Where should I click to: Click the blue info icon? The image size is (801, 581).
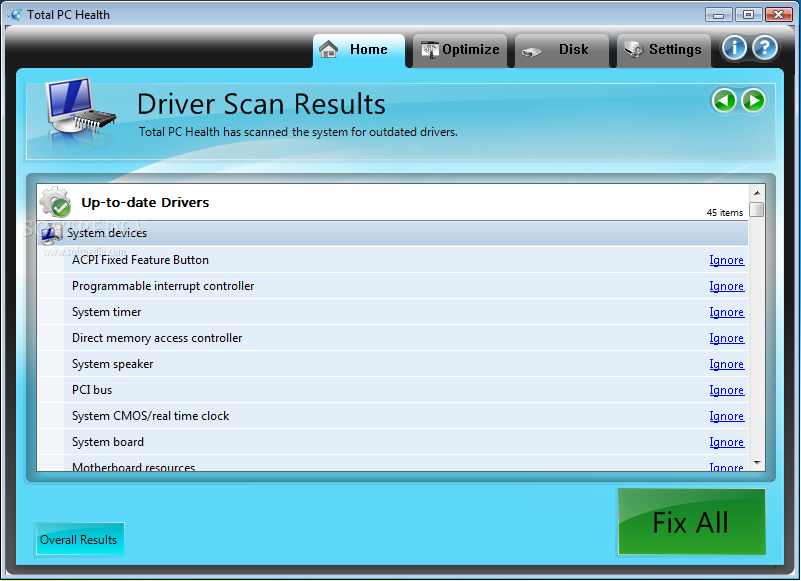(734, 48)
